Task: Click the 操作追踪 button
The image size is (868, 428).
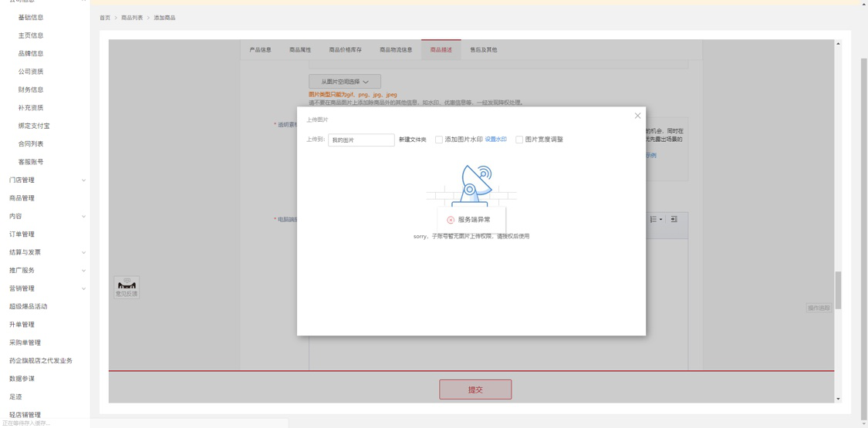Action: tap(819, 308)
